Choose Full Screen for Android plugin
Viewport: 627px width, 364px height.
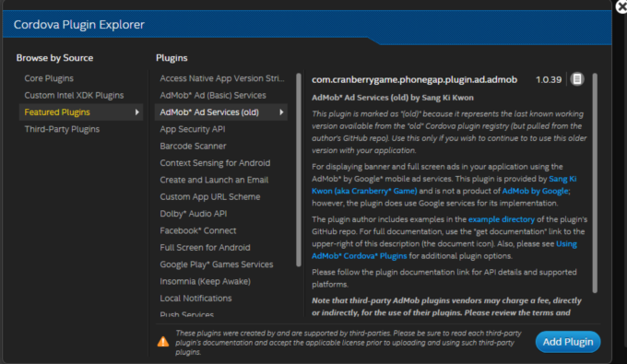point(205,247)
